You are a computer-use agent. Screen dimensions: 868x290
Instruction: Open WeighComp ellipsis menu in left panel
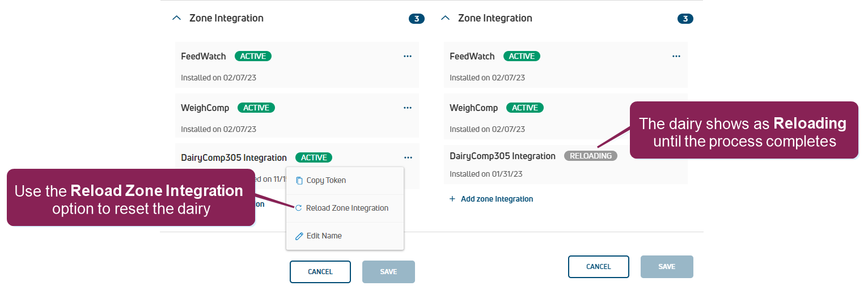coord(407,108)
